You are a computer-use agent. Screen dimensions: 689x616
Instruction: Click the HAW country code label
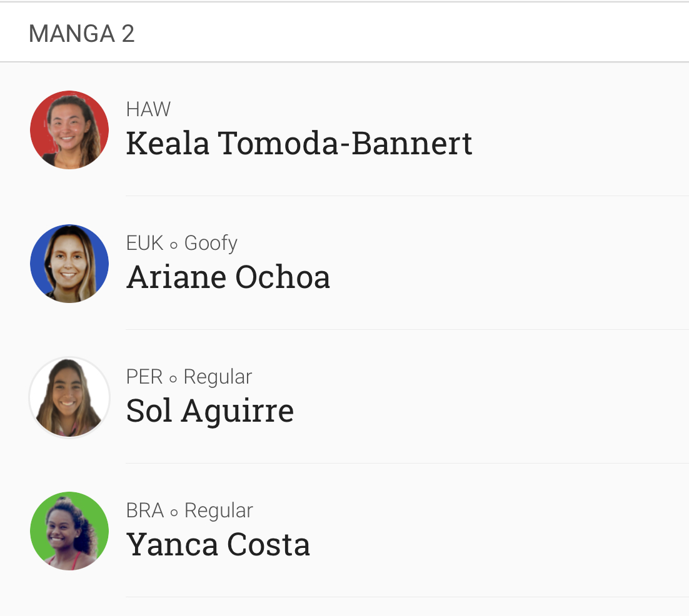[x=148, y=109]
